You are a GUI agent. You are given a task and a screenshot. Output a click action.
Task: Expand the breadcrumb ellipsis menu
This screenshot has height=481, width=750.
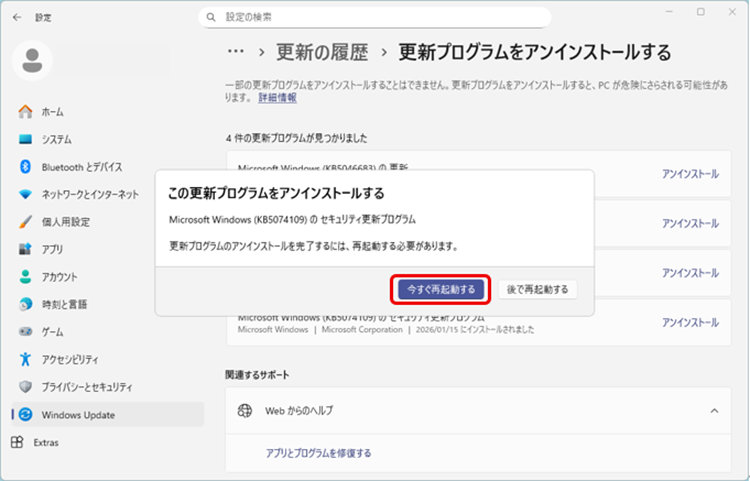pos(236,51)
